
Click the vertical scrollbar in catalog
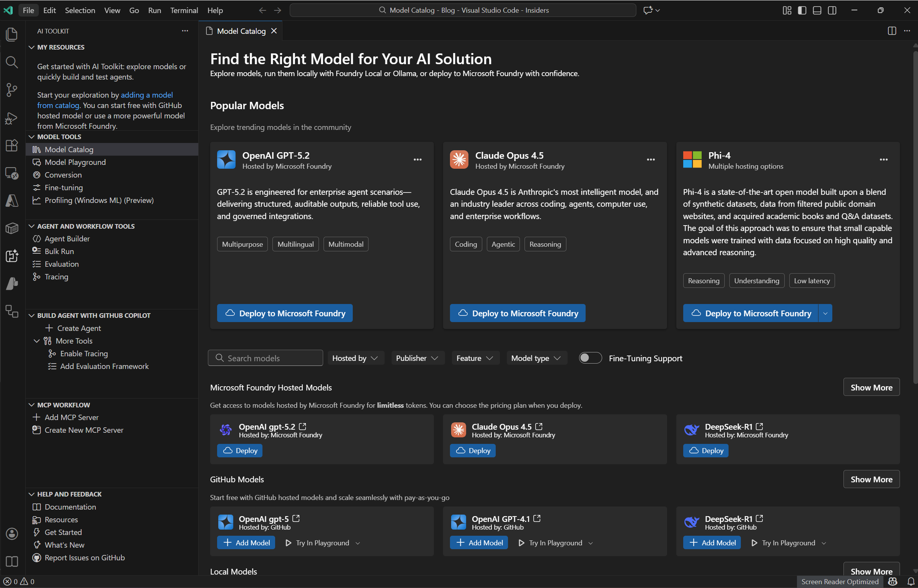pos(915,215)
